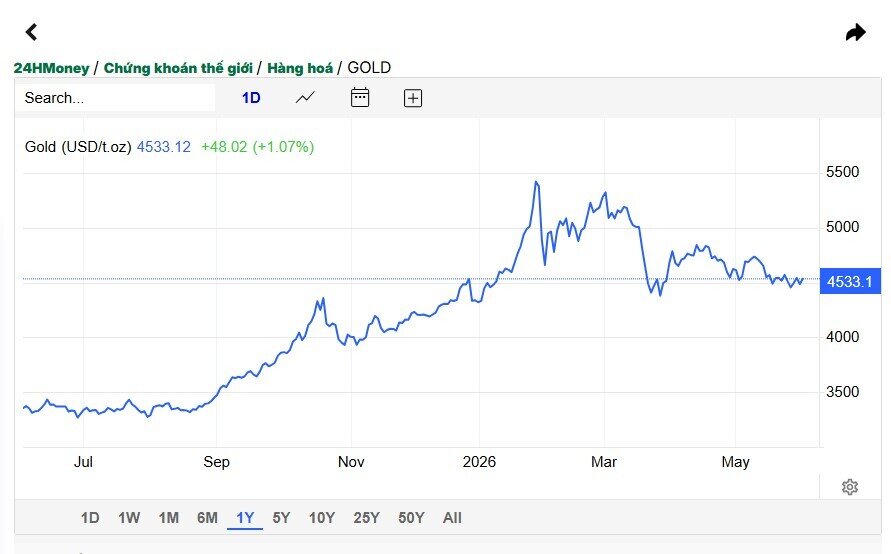The width and height of the screenshot is (891, 554).
Task: Open the 1D interval dropdown in toolbar
Action: [251, 98]
